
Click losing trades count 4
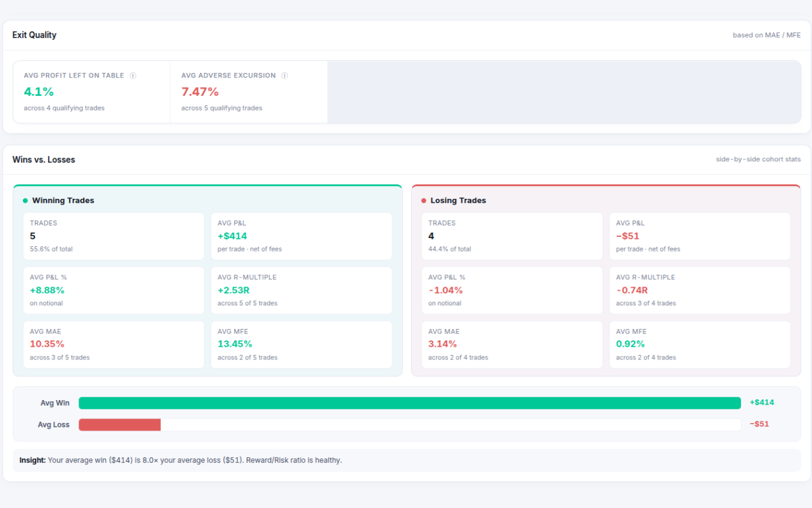(431, 236)
